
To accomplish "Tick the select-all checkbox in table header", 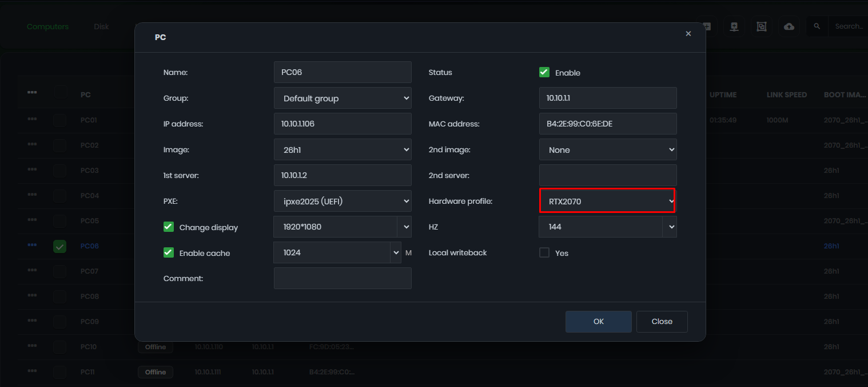I will point(60,92).
